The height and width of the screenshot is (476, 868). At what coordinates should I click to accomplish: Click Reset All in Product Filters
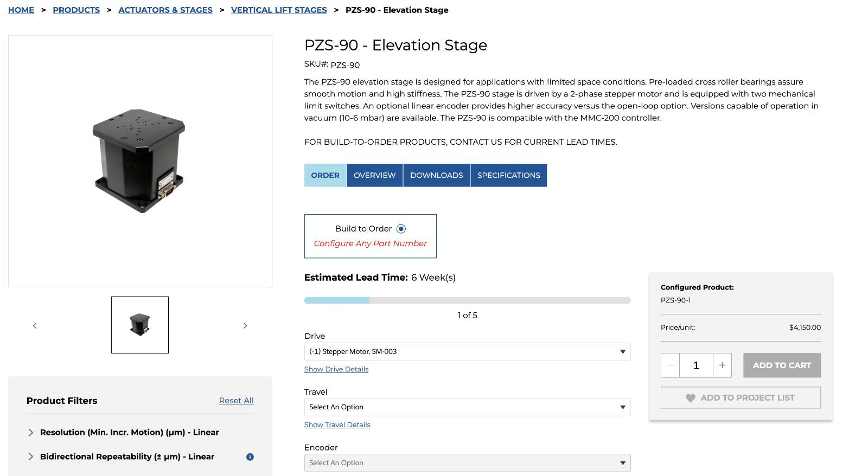coord(236,401)
